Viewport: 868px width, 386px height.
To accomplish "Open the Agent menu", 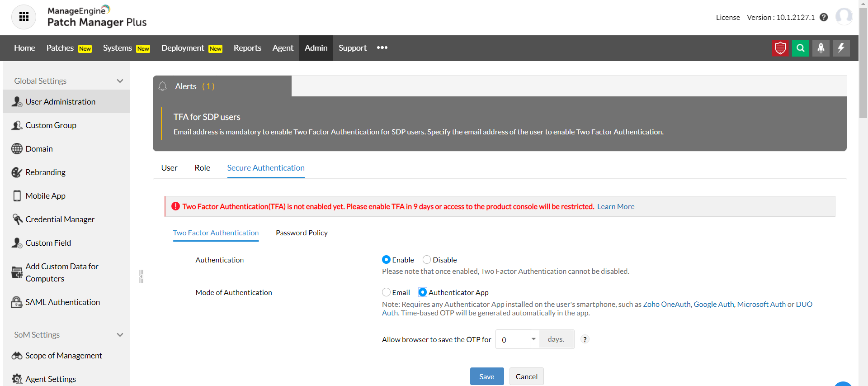I will pos(283,48).
